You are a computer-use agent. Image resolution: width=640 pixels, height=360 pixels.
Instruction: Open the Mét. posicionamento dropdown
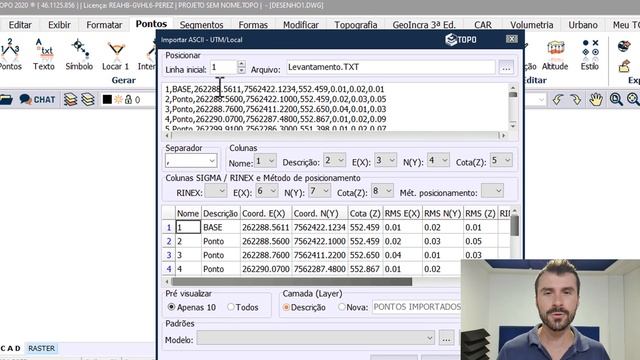tap(492, 191)
